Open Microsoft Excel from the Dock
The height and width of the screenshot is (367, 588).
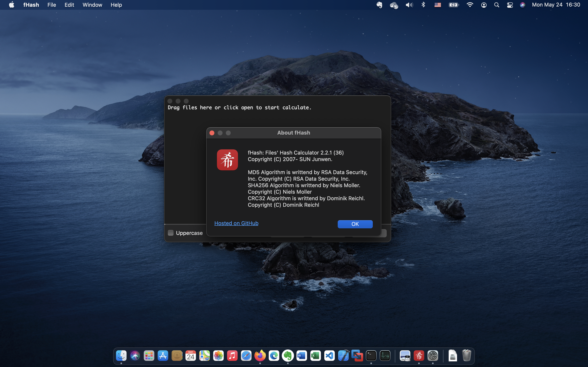click(315, 356)
